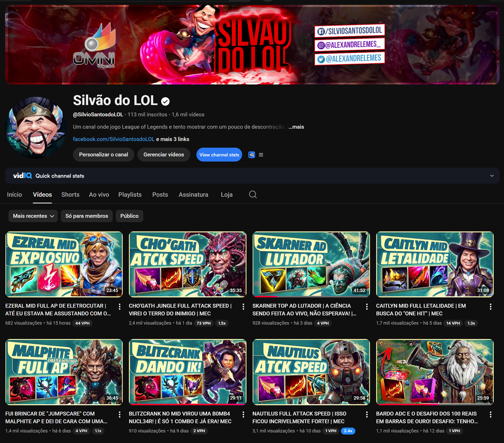The width and height of the screenshot is (504, 443).
Task: Click the 2.4x multiplier badge on Nautilus video
Action: pyautogui.click(x=348, y=431)
